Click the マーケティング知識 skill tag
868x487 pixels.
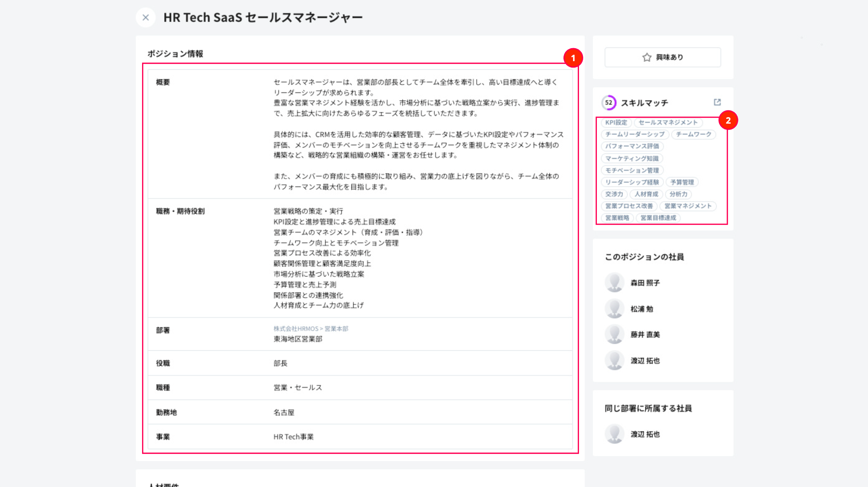pos(632,158)
